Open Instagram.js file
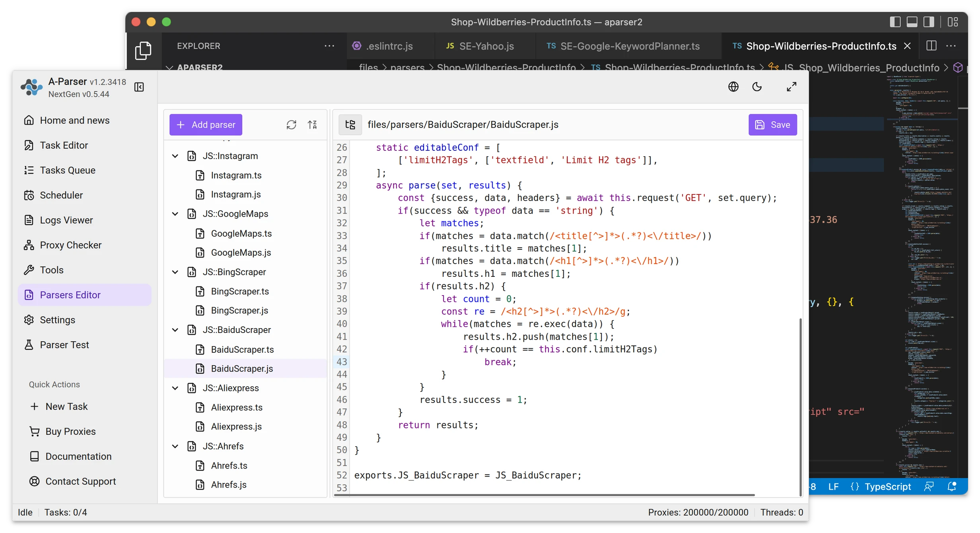This screenshot has height=533, width=980. point(245,195)
